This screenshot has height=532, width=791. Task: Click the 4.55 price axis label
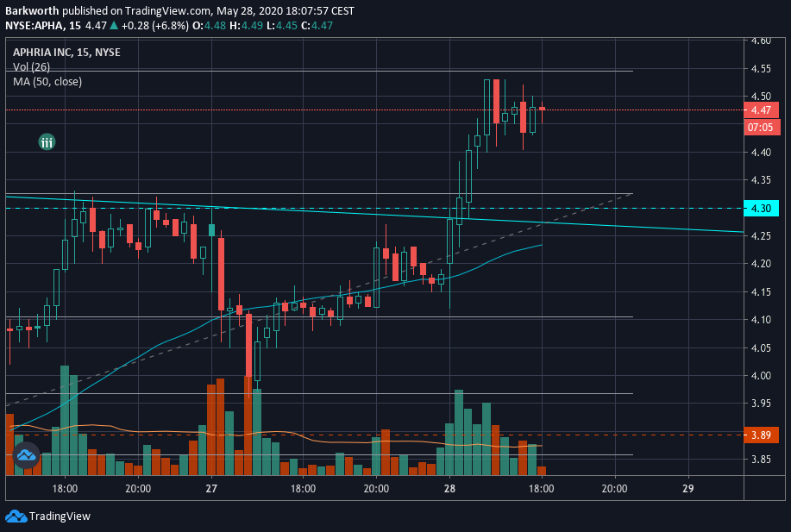[x=761, y=69]
